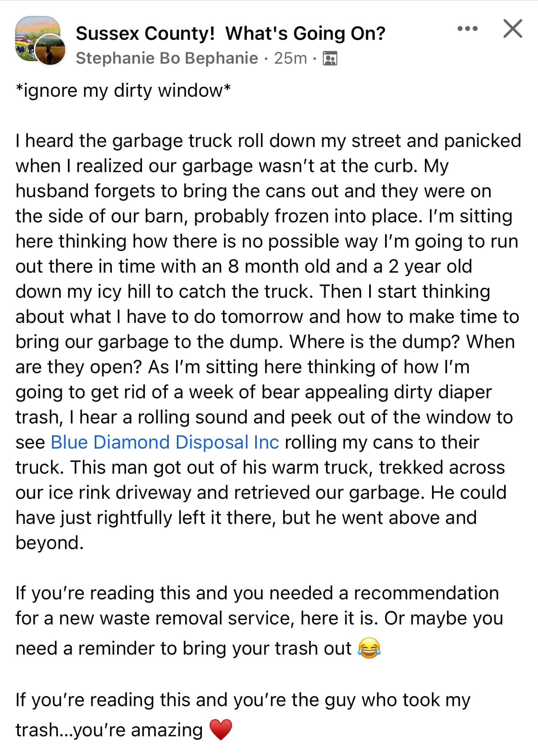Close the post with the X icon
Viewport: 538px width, 756px height.
pyautogui.click(x=512, y=28)
